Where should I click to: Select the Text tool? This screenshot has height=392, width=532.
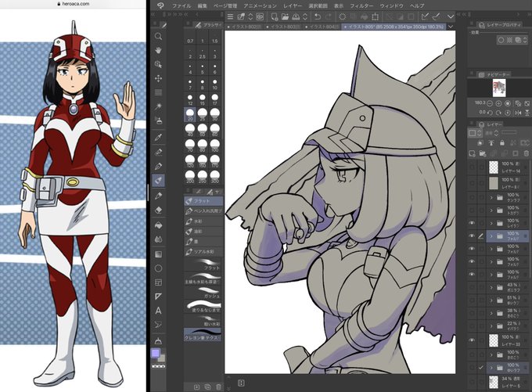[158, 310]
